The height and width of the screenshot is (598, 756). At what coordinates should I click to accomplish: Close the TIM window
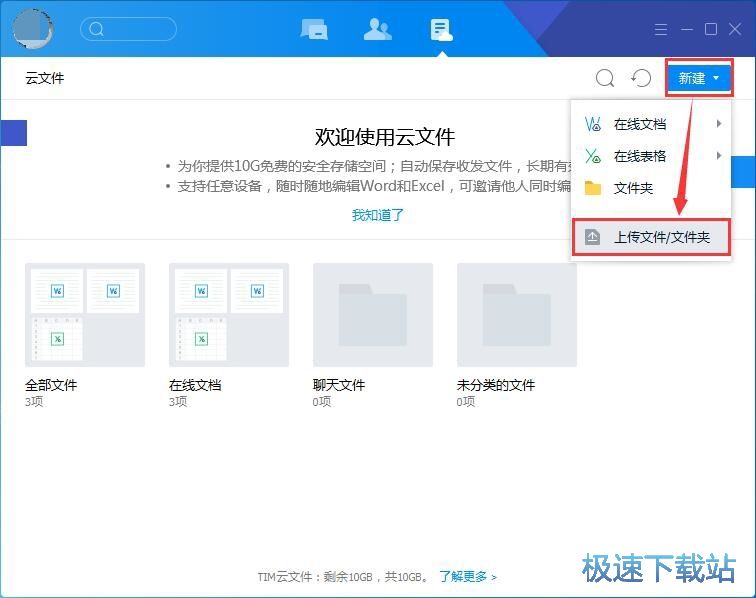click(735, 29)
